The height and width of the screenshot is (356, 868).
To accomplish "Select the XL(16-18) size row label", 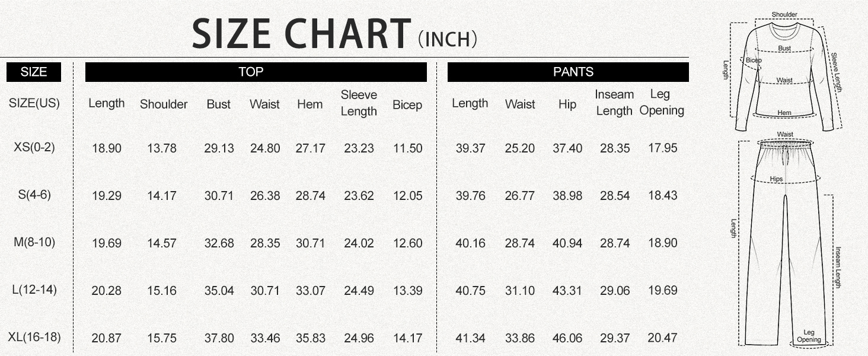I will point(34,337).
